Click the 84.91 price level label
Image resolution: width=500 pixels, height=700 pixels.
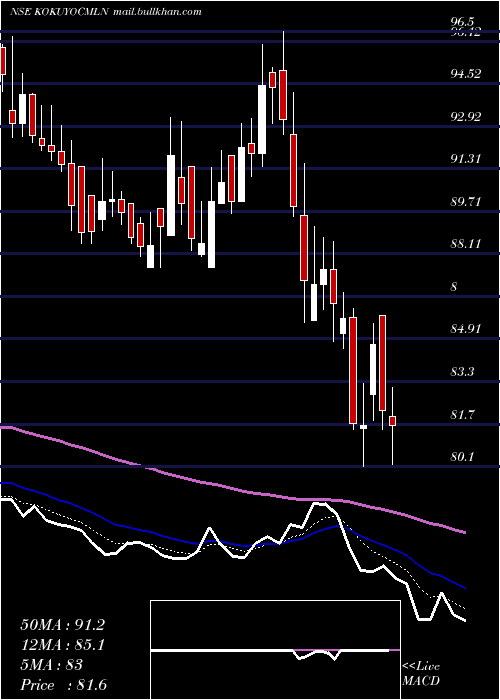click(466, 329)
